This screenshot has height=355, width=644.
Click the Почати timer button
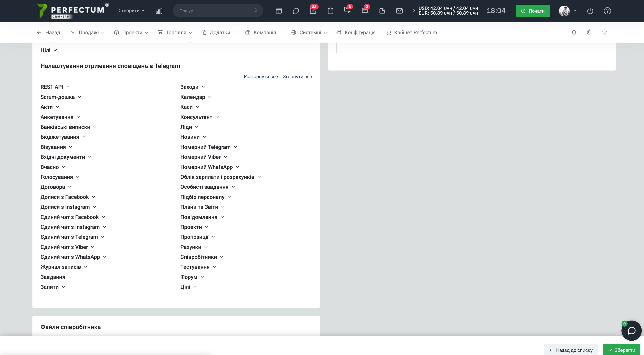[533, 11]
